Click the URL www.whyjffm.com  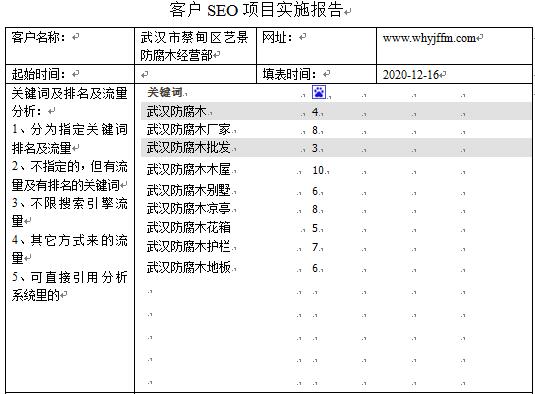click(x=429, y=38)
